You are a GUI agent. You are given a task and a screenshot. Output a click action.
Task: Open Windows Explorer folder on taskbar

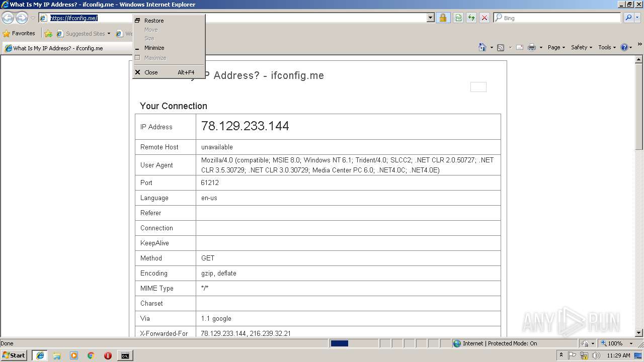point(57,355)
